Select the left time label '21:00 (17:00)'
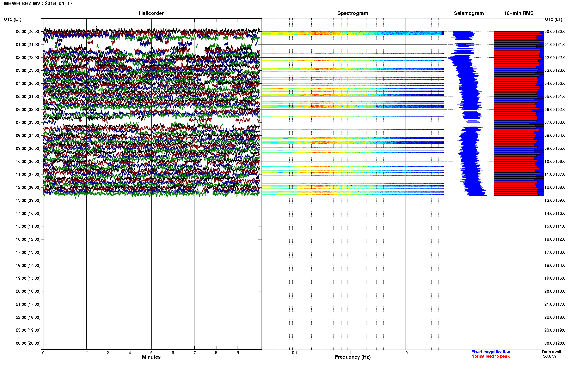 pos(28,304)
